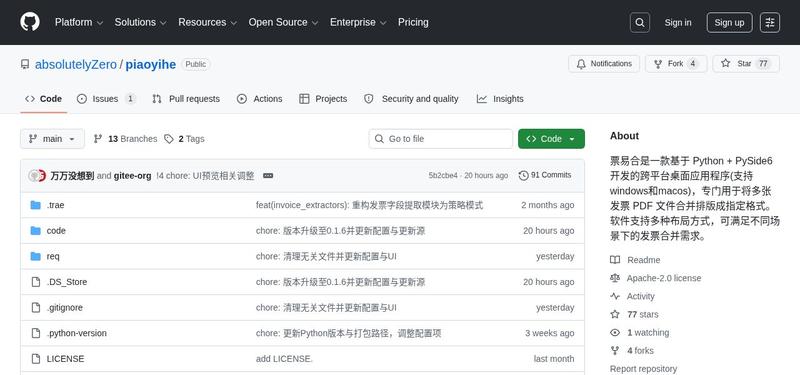Click the .gitignore file icon
The width and height of the screenshot is (800, 375).
click(x=35, y=307)
